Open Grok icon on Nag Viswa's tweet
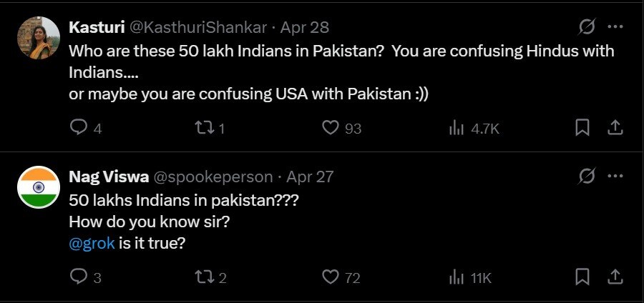Image resolution: width=644 pixels, height=303 pixels. coord(587,176)
